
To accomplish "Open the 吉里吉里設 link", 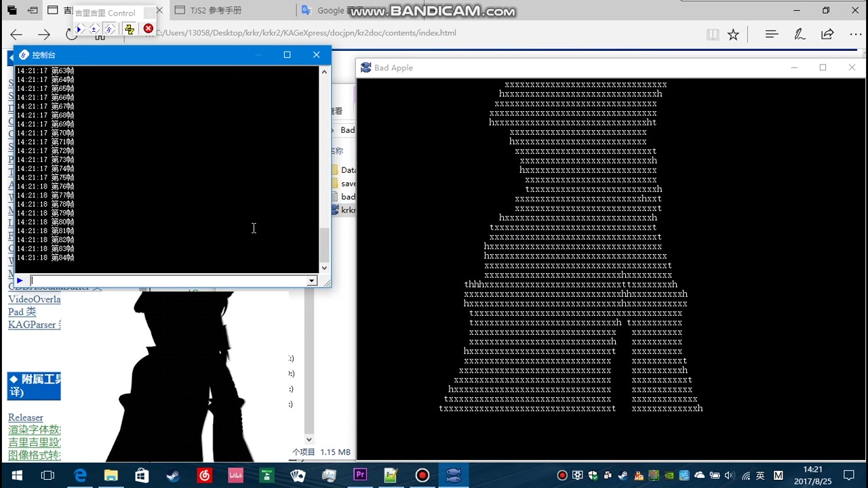I will 34,443.
